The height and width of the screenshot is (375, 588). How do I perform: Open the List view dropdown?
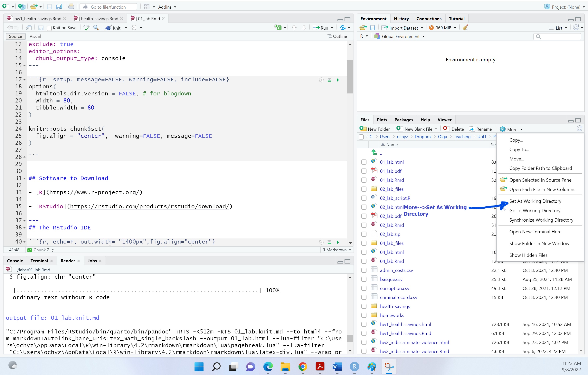click(558, 28)
